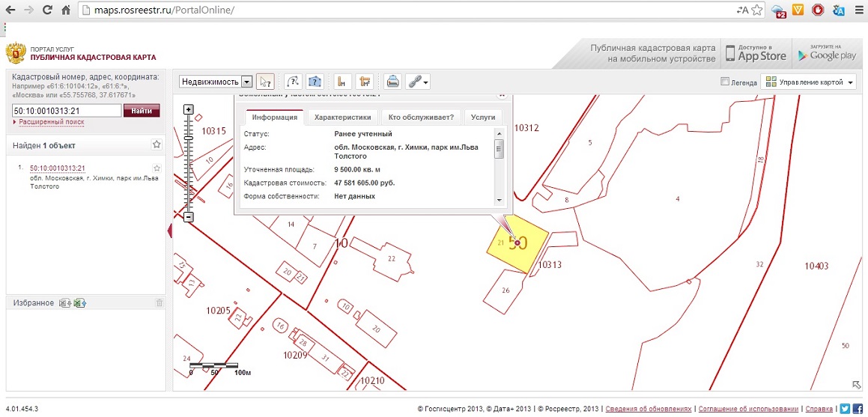Click the Rosreestr portal emblem logo
The image size is (868, 417).
point(16,53)
